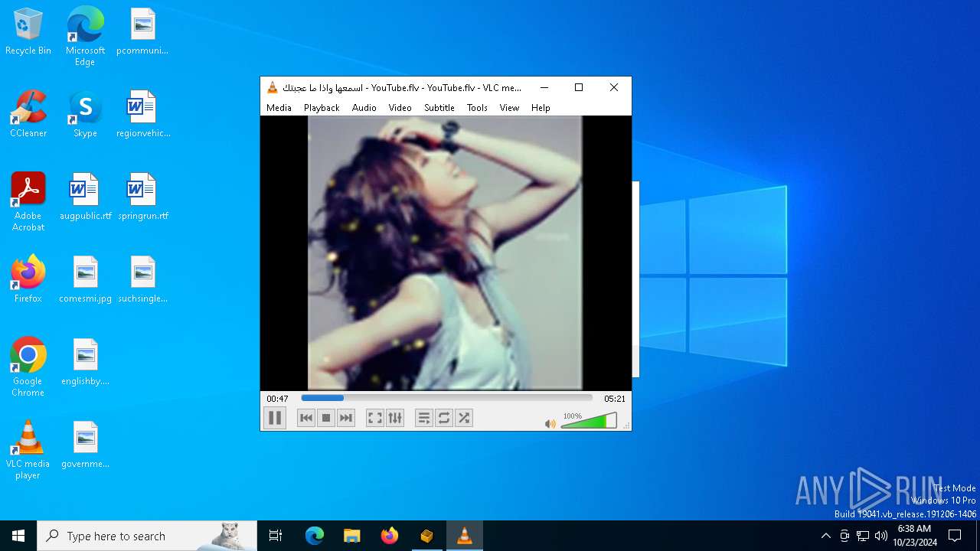Open the Tools menu
Screen dimensions: 980x551
click(x=477, y=108)
